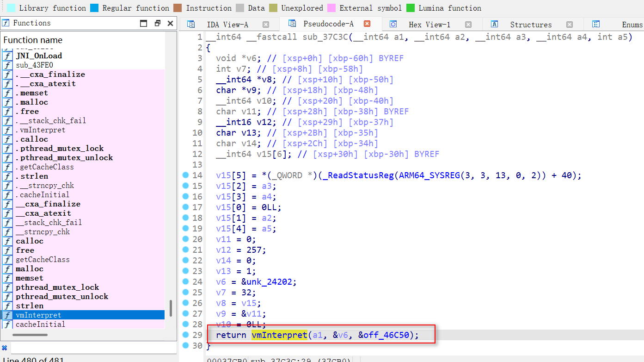644x362 pixels.
Task: Click the IDA View-A tab icon
Action: point(190,25)
